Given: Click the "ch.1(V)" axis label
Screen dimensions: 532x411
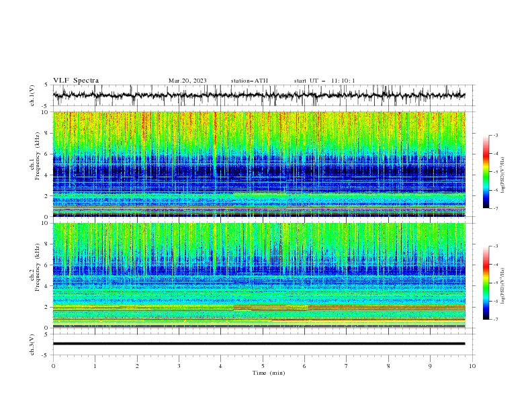Looking at the screenshot, I should (x=32, y=95).
